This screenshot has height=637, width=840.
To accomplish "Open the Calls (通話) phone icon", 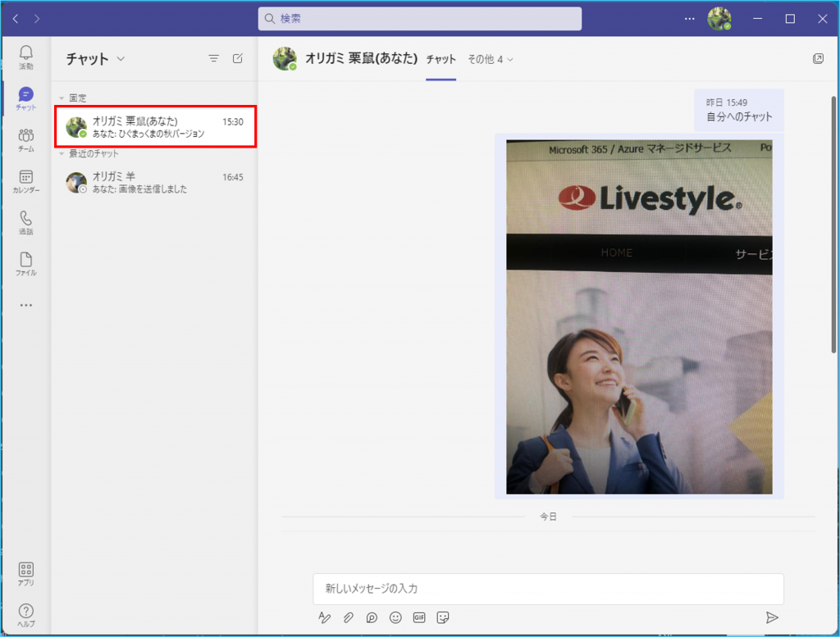I will coord(25,222).
